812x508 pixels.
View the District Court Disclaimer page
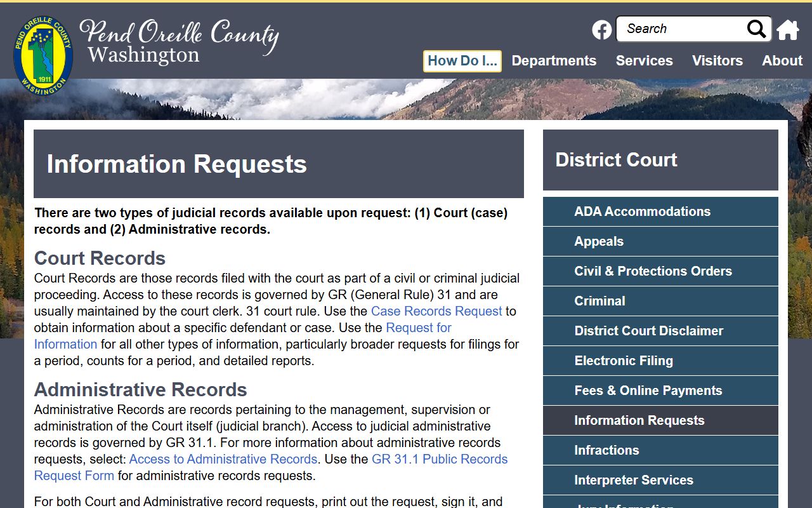pyautogui.click(x=660, y=331)
